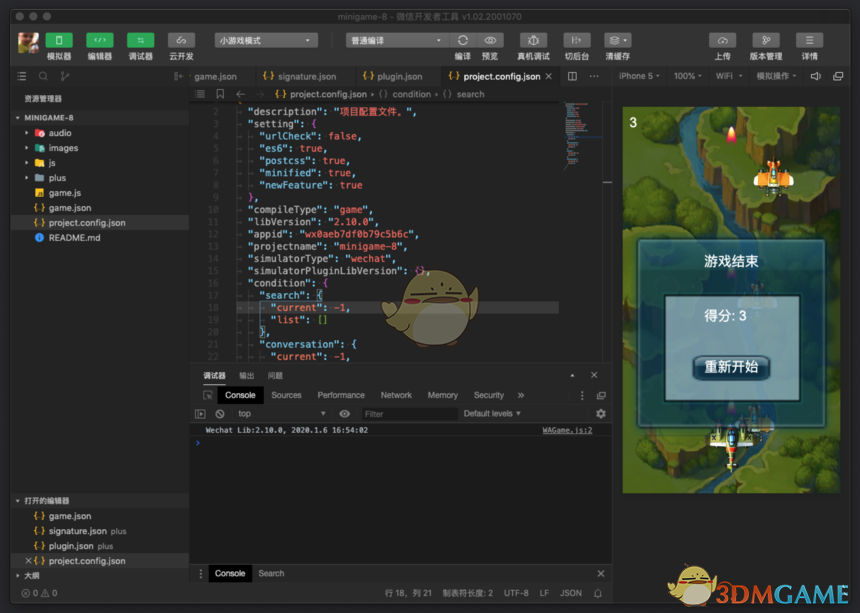Go back with the breadcrumb arrow
The image size is (860, 613).
click(x=240, y=94)
